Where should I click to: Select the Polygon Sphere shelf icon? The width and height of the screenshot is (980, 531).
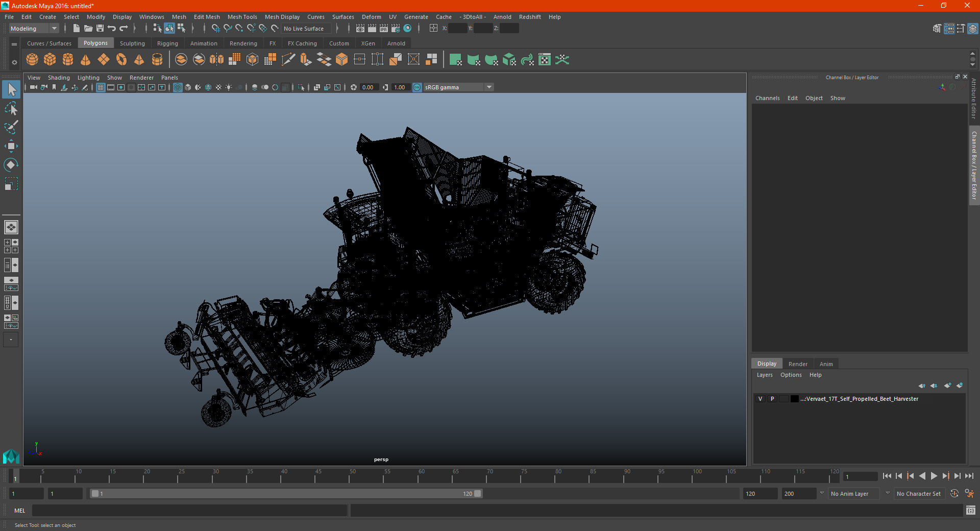[32, 60]
